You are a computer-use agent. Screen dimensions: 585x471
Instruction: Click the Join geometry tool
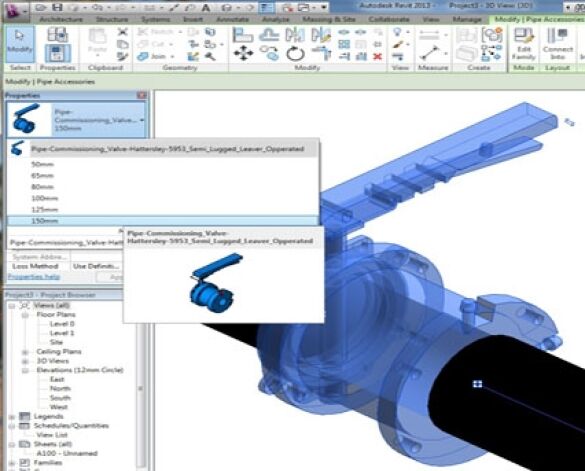152,57
